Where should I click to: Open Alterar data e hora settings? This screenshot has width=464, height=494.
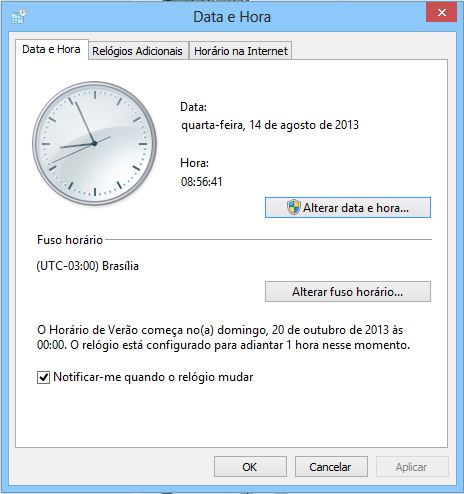[348, 208]
